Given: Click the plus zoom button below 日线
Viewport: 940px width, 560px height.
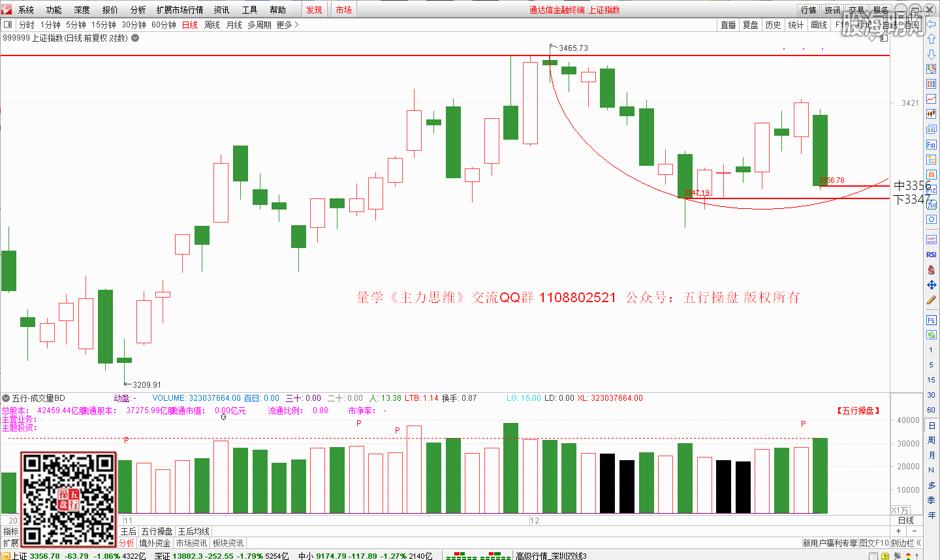Looking at the screenshot, I should pyautogui.click(x=899, y=531).
